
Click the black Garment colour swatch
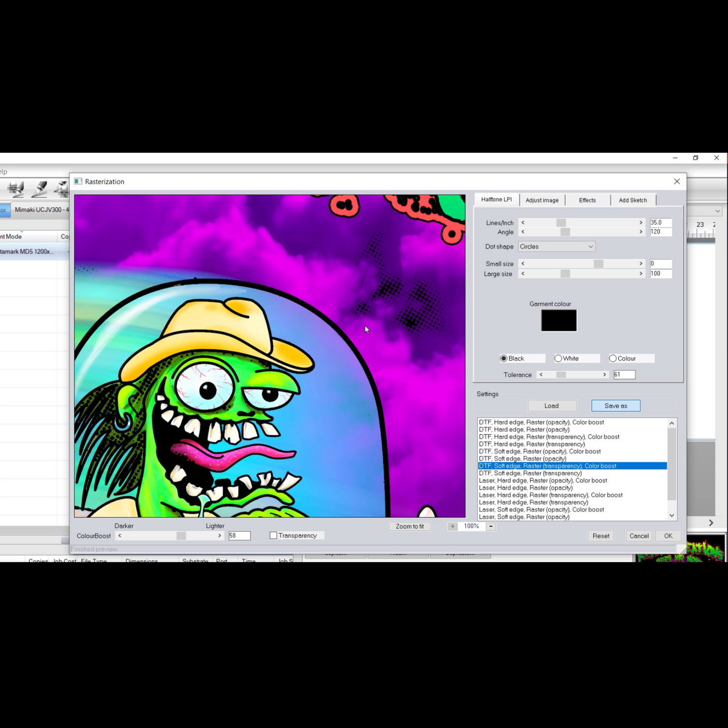coord(559,320)
